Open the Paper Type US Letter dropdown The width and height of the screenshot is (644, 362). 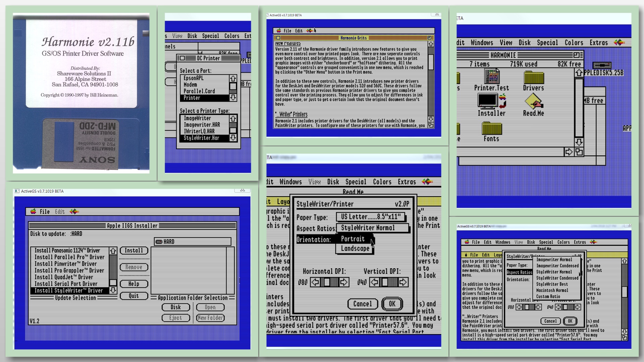coord(371,217)
